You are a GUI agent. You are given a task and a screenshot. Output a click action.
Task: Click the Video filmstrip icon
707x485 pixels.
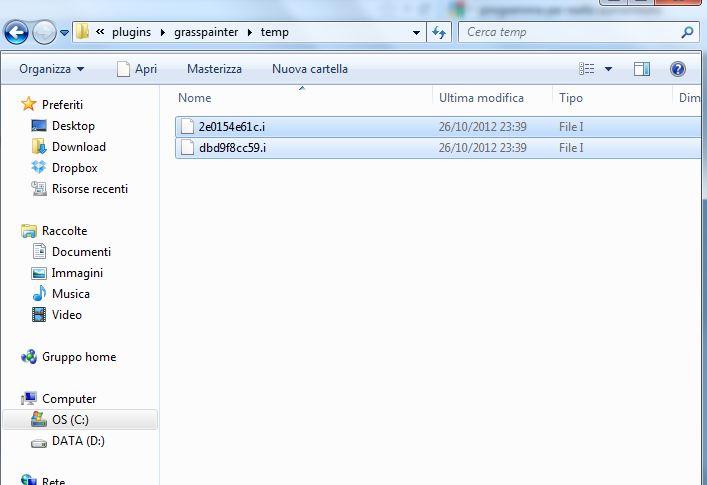click(39, 315)
